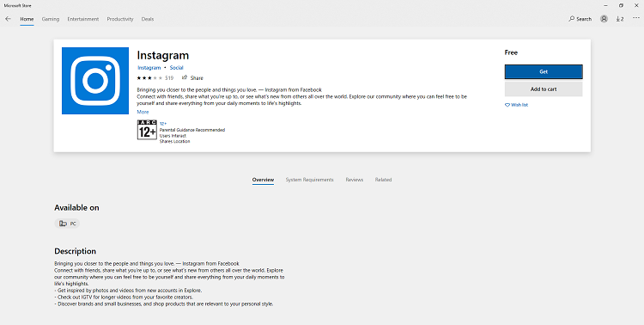Viewport: 644px width, 325px height.
Task: Close the Microsoft Store window
Action: 636,5
